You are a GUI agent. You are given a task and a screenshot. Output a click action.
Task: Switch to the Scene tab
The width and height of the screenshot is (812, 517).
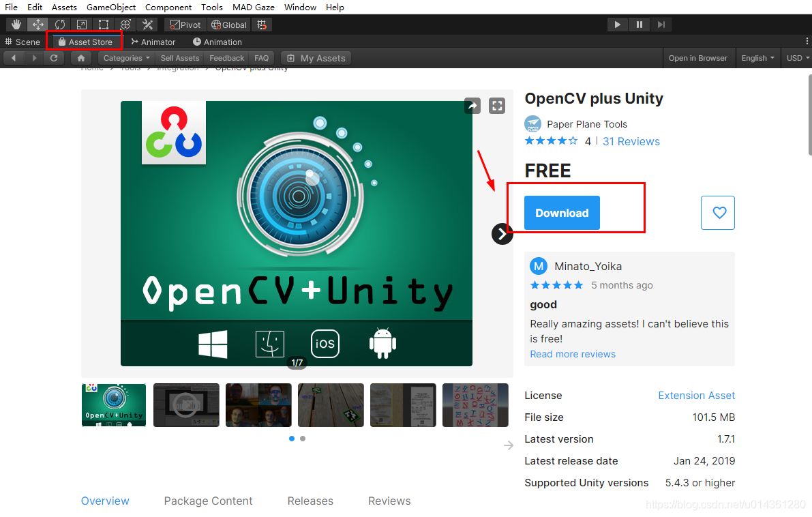pos(22,42)
